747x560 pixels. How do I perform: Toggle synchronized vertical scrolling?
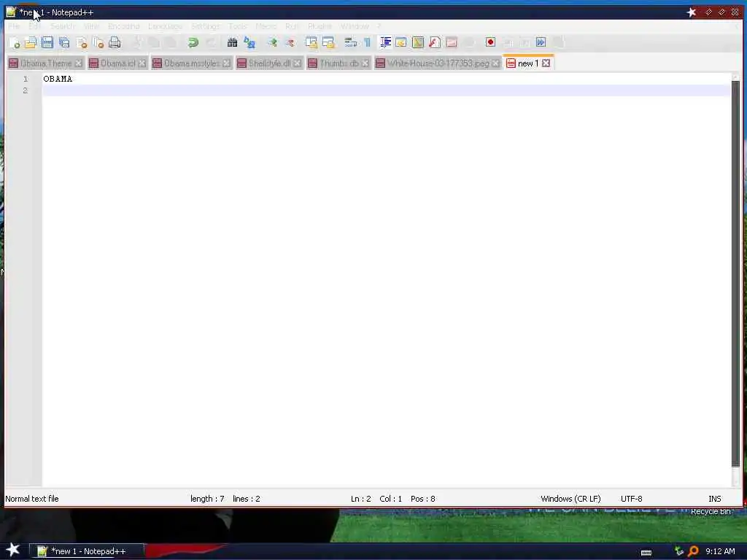pos(311,43)
